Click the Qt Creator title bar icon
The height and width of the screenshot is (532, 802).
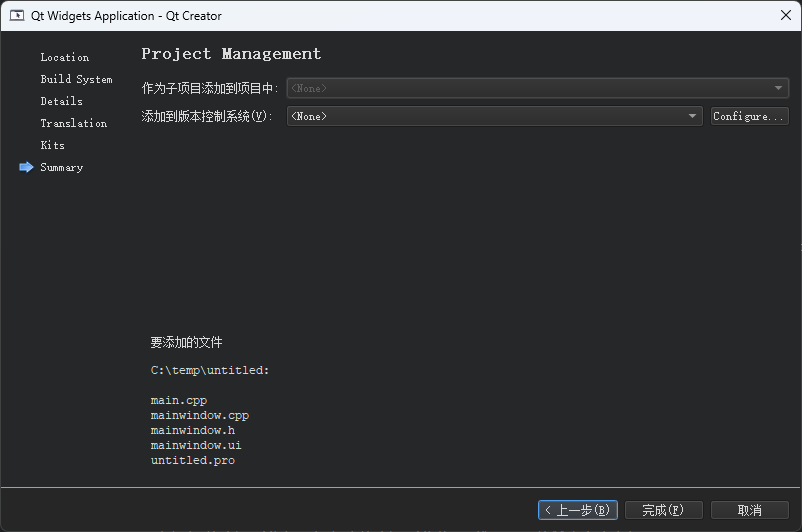(17, 16)
